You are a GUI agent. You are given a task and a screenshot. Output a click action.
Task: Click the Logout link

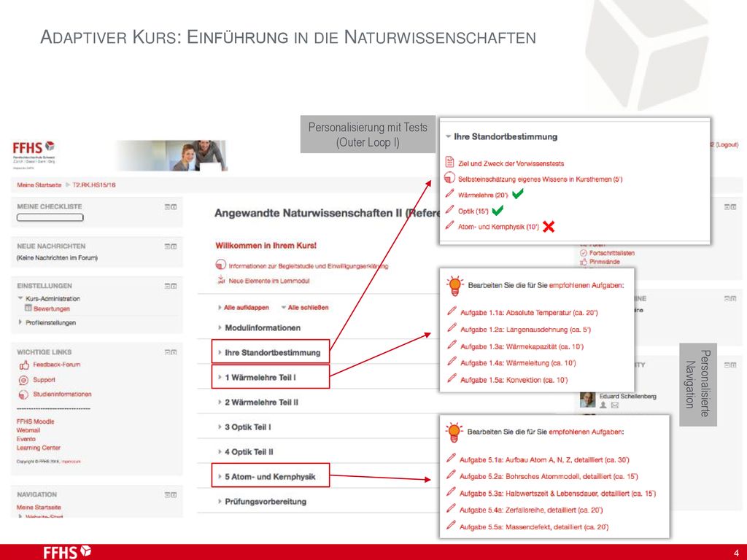coord(727,144)
